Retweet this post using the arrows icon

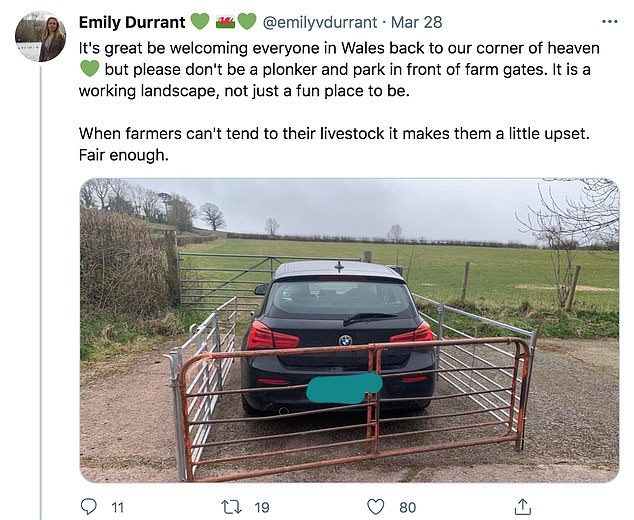(x=231, y=507)
